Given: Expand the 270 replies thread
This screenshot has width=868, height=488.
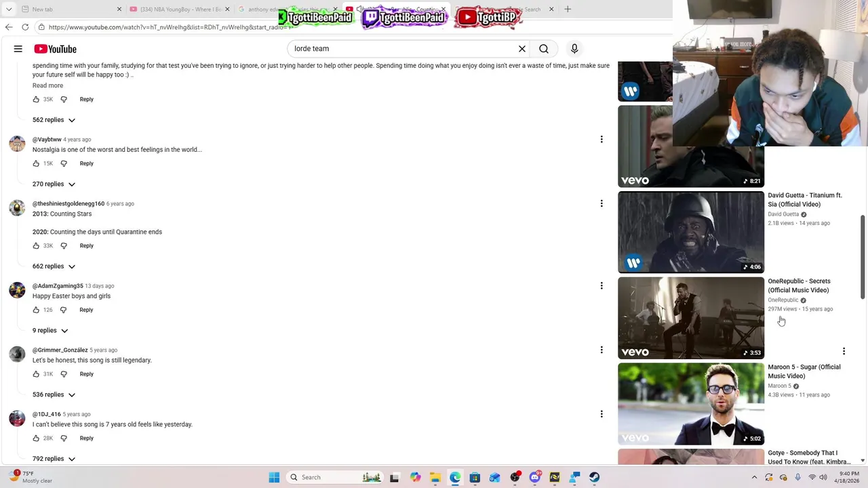Looking at the screenshot, I should click(54, 184).
